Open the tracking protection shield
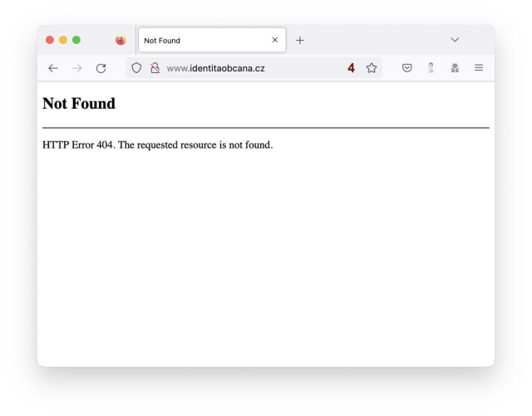 [x=137, y=68]
